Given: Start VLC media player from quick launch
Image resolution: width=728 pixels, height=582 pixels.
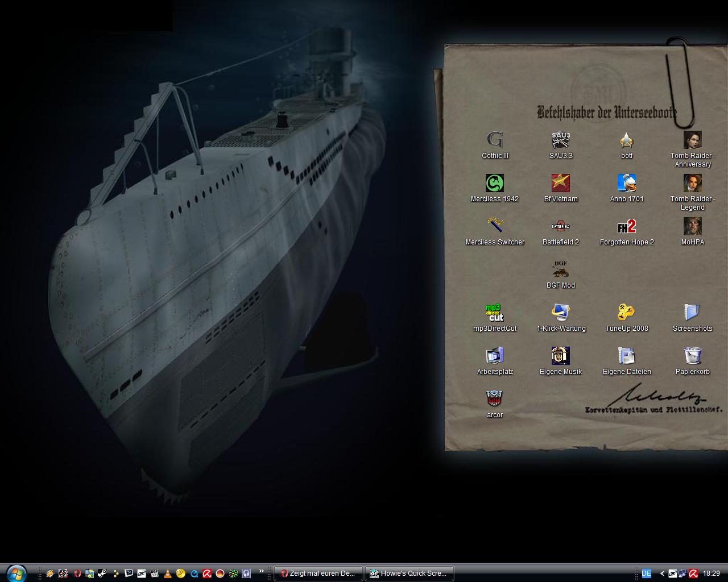Looking at the screenshot, I should 168,573.
